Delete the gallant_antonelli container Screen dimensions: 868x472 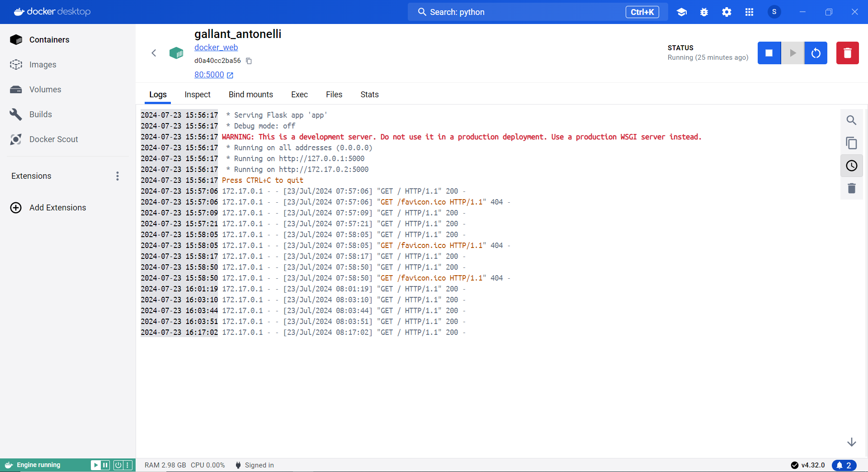click(x=848, y=53)
